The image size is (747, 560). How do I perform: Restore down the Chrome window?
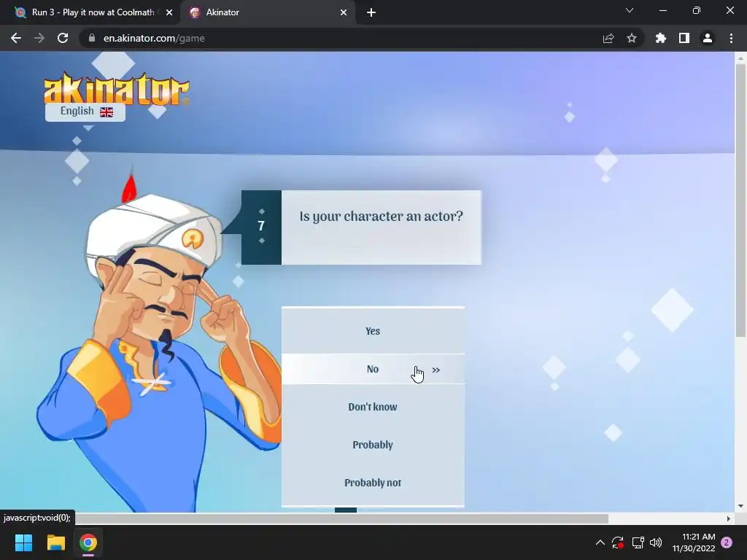coord(697,10)
